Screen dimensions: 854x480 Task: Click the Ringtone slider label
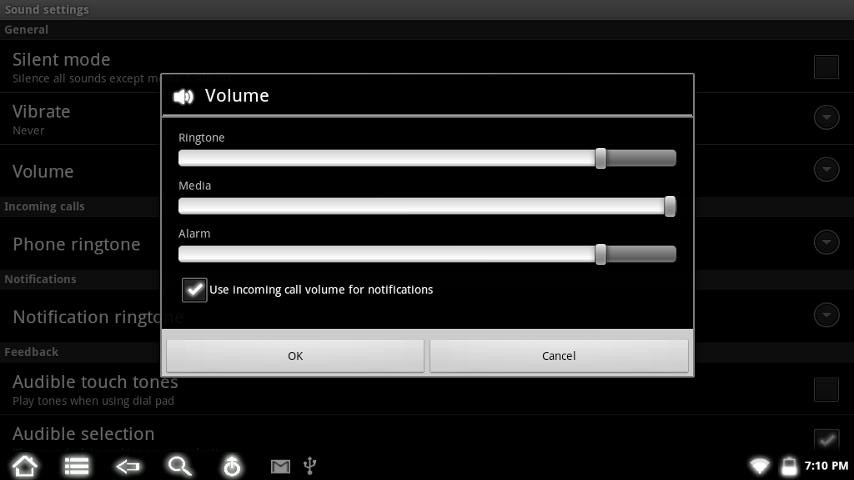202,138
